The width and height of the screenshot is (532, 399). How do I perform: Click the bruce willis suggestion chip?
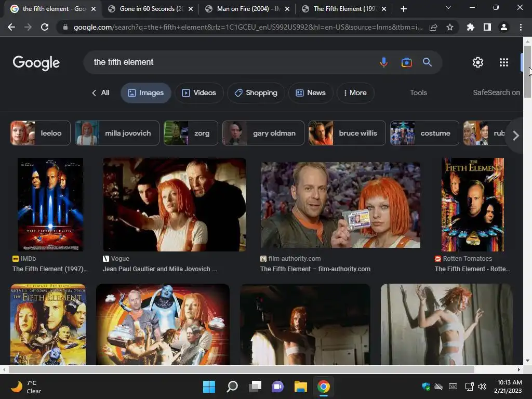347,133
